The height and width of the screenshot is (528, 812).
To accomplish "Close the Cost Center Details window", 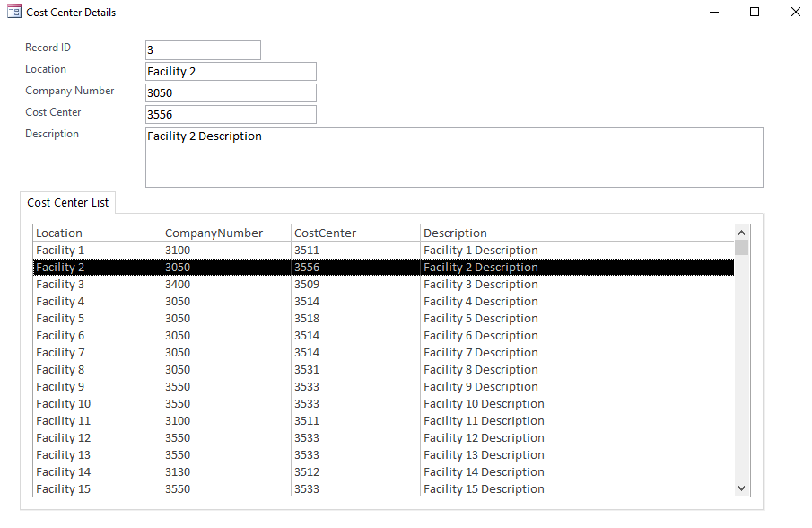I will click(795, 13).
